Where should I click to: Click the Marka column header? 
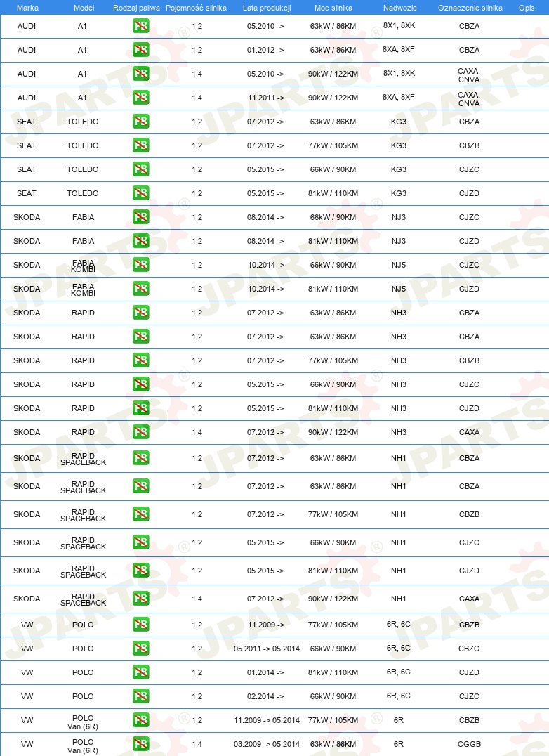pyautogui.click(x=27, y=8)
